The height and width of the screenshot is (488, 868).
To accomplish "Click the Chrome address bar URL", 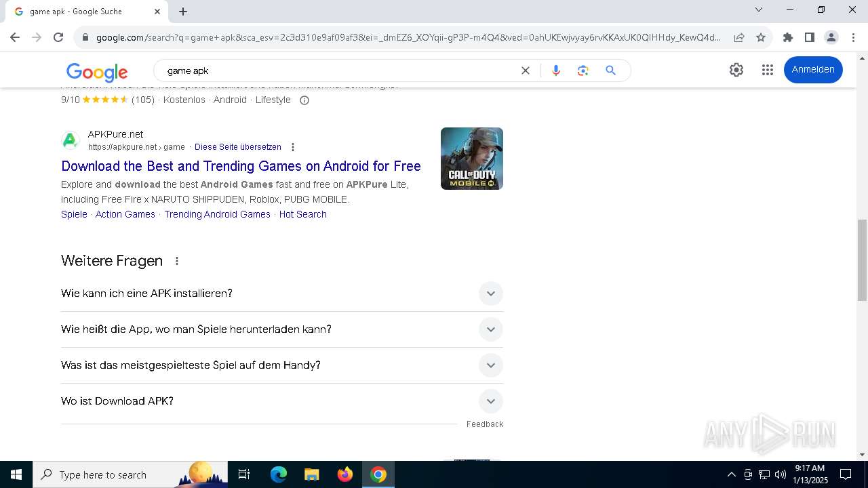I will (x=408, y=37).
